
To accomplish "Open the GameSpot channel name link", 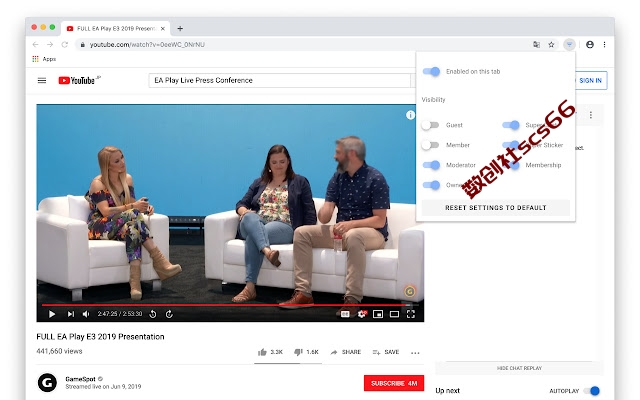I will [x=80, y=379].
